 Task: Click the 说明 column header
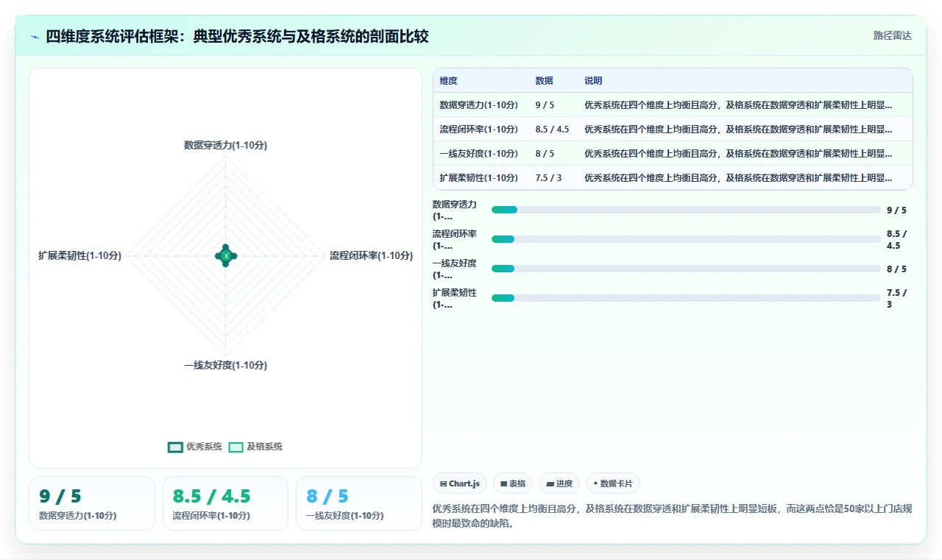click(x=593, y=80)
